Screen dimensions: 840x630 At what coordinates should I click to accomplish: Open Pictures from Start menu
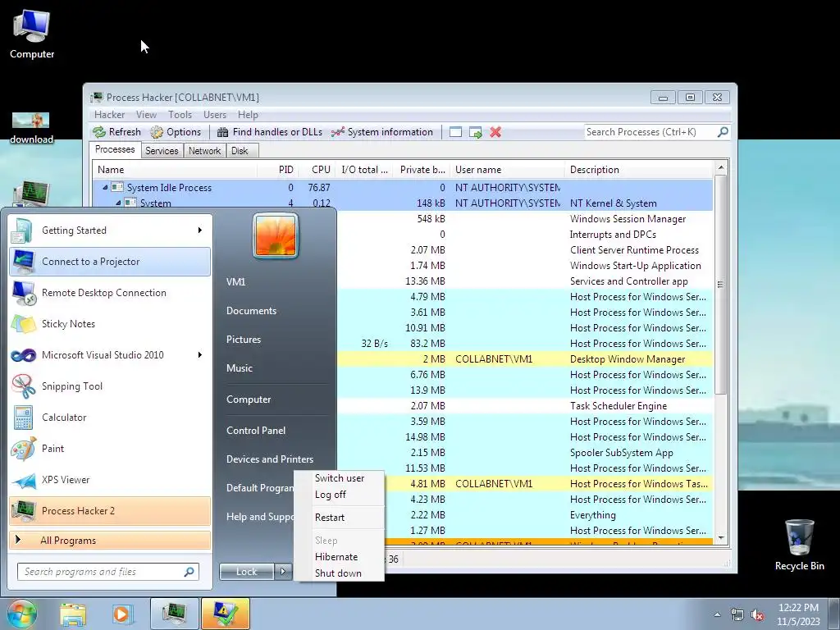tap(244, 340)
